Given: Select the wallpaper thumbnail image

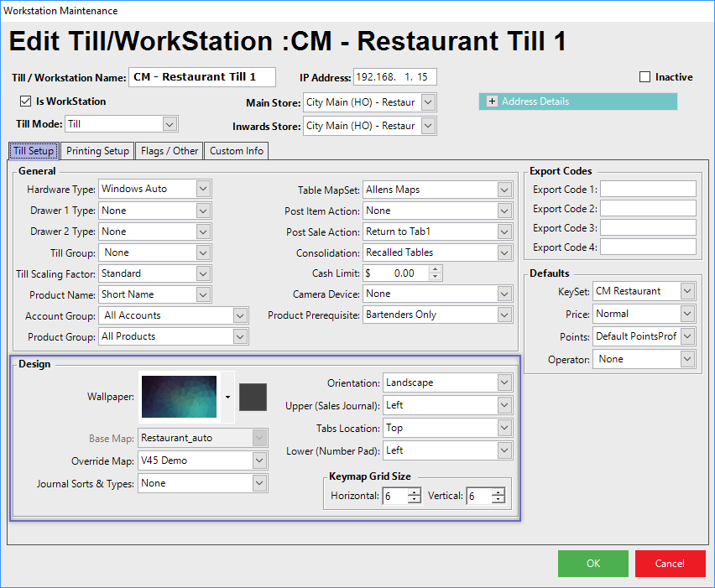Looking at the screenshot, I should coord(180,397).
